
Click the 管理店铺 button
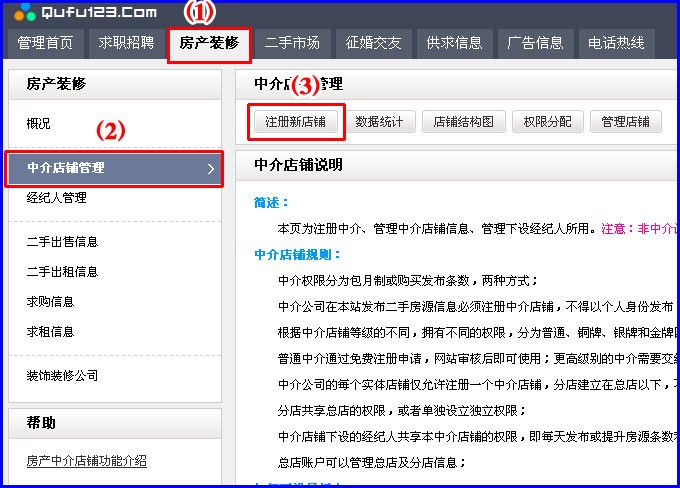[625, 122]
